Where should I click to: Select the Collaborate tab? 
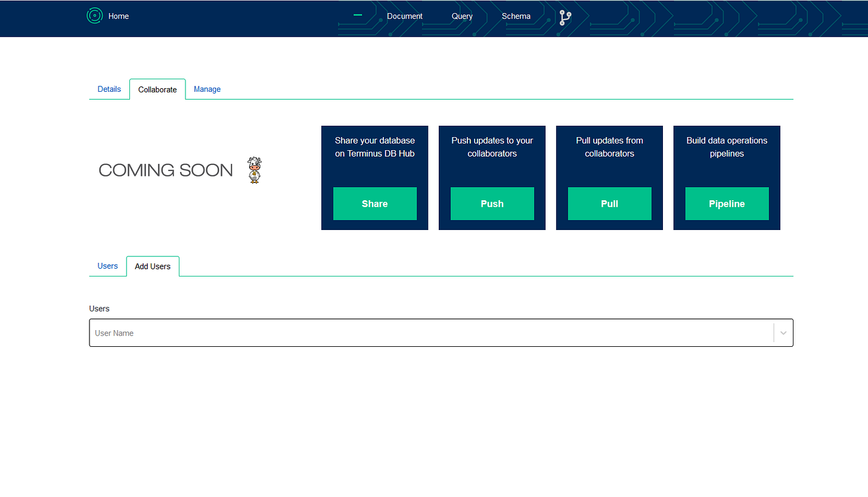[x=157, y=89]
